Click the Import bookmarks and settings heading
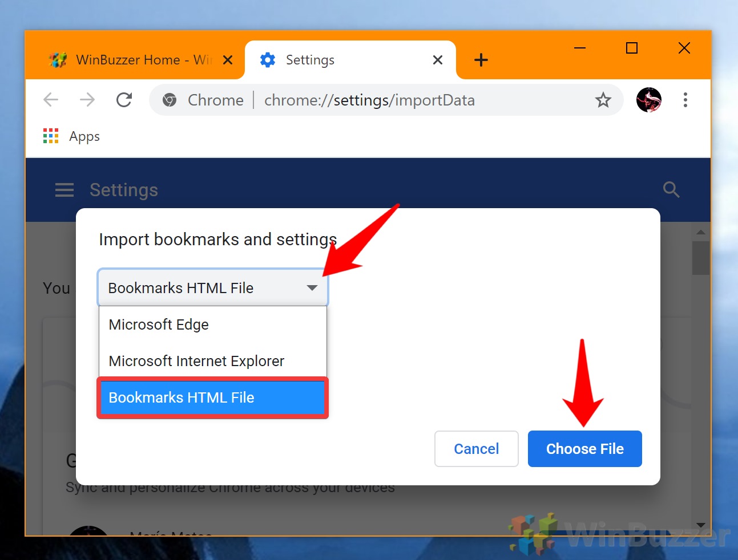Image resolution: width=738 pixels, height=560 pixels. (x=218, y=240)
